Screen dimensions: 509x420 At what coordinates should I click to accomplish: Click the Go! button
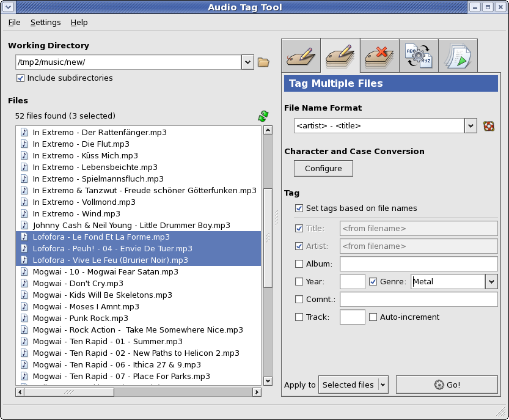pos(447,385)
